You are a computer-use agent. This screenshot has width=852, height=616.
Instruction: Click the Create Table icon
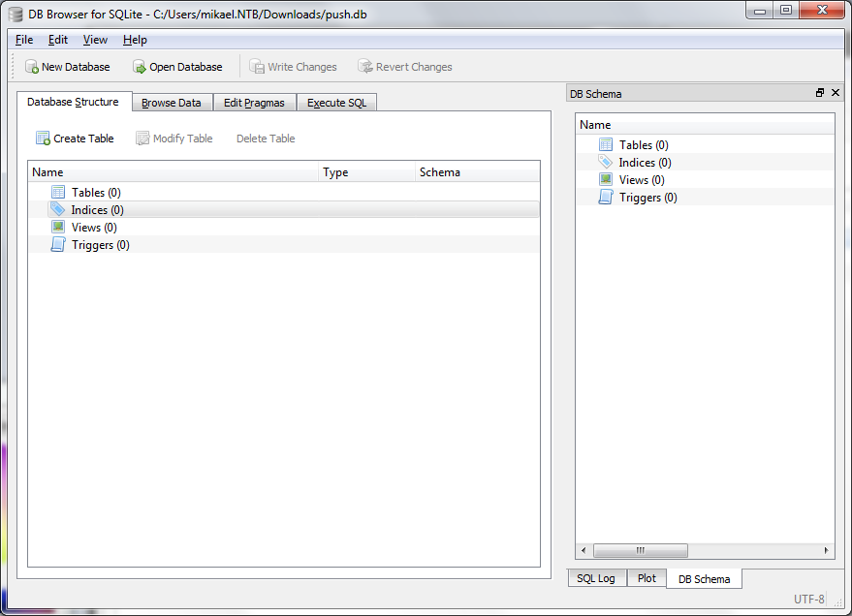(43, 139)
